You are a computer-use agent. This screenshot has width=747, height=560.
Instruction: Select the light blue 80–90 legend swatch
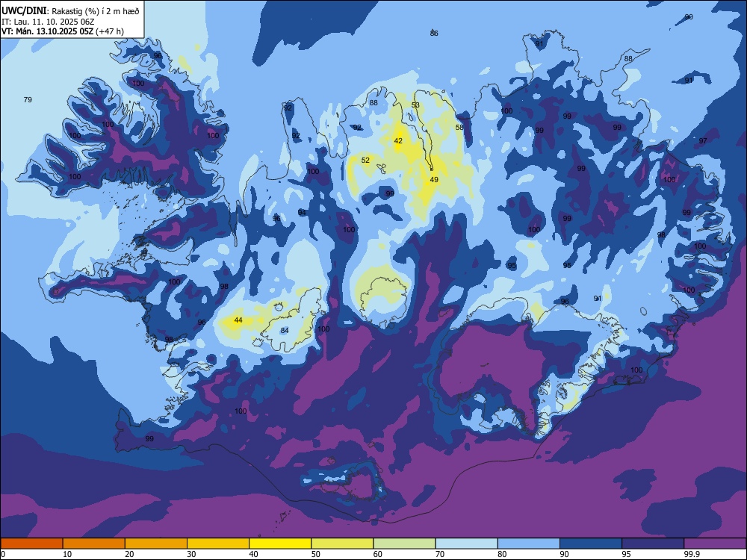pyautogui.click(x=529, y=544)
